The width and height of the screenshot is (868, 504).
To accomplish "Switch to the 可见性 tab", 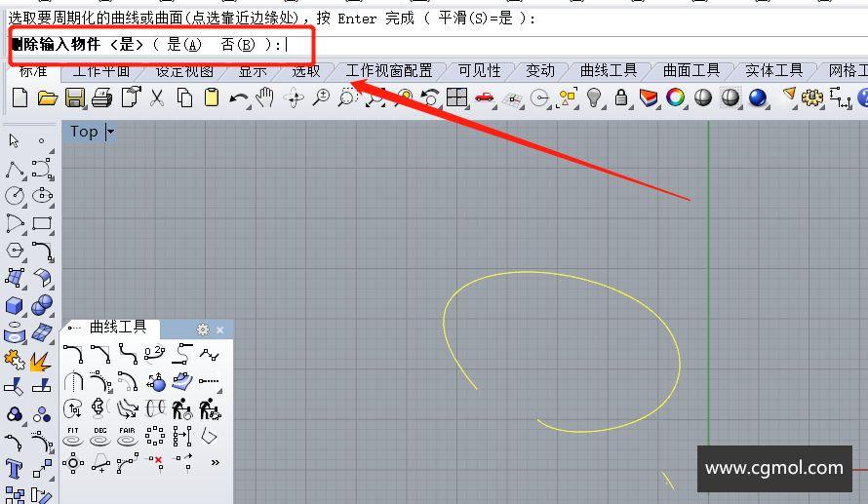I will pyautogui.click(x=480, y=71).
